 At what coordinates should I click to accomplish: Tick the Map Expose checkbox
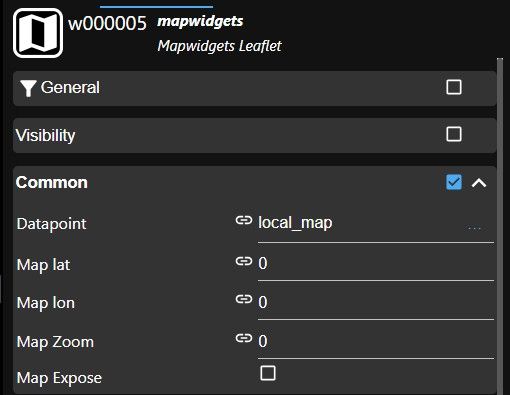point(268,373)
